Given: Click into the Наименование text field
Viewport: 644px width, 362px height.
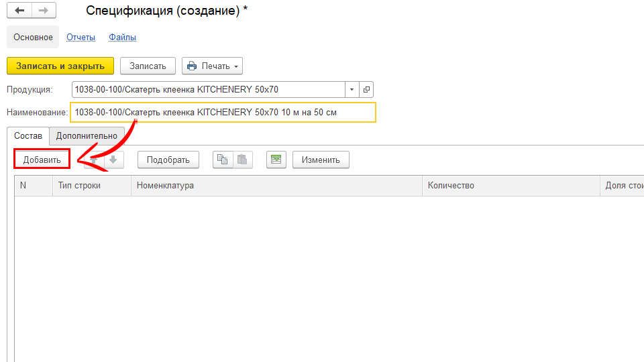Looking at the screenshot, I should pos(223,113).
